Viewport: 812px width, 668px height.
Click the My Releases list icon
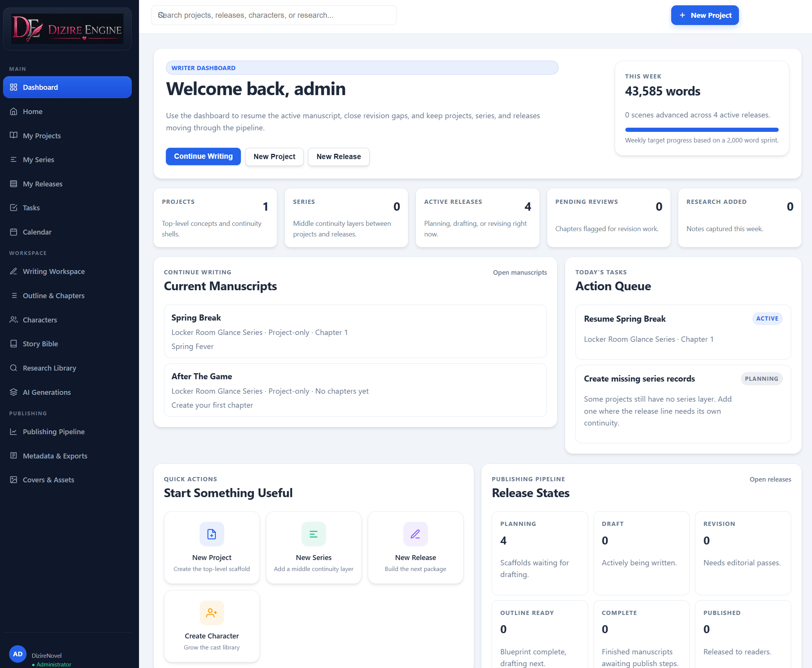coord(14,183)
